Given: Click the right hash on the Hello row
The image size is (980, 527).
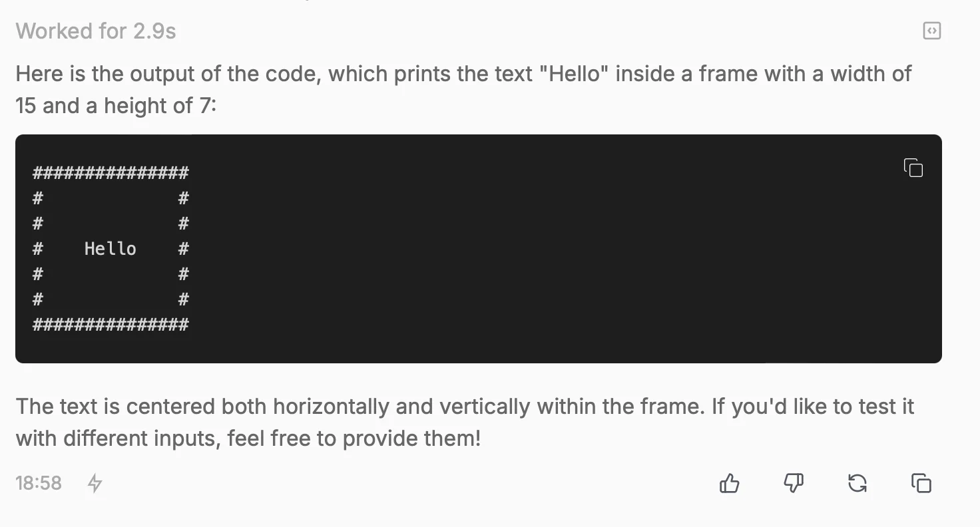Looking at the screenshot, I should click(184, 249).
